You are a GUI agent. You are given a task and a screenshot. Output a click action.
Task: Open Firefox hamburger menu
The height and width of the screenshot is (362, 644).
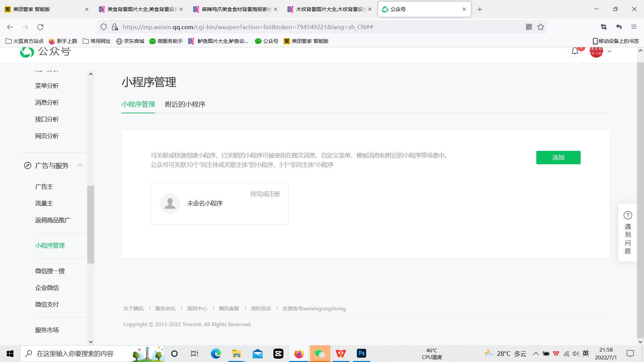[634, 27]
